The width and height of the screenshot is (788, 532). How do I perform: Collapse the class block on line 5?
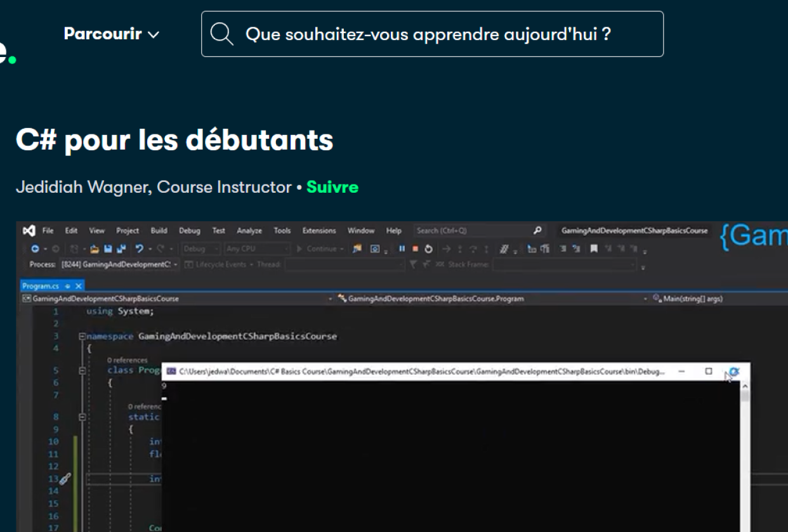82,370
